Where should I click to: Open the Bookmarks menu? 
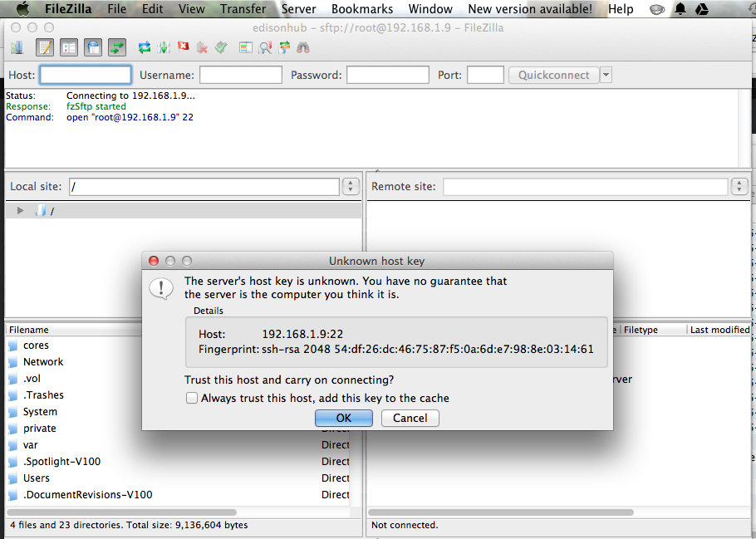362,8
